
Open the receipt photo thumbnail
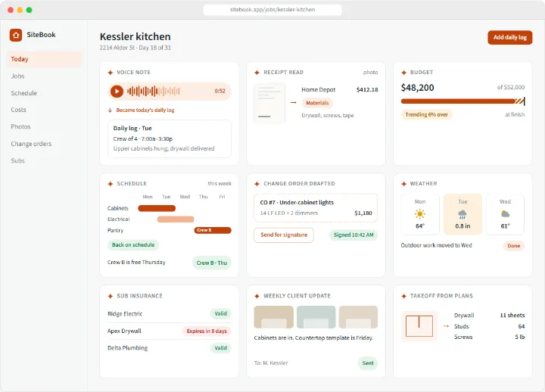pyautogui.click(x=269, y=103)
